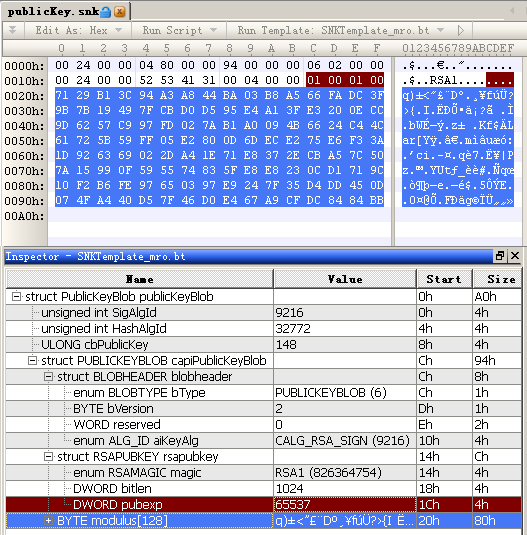Image resolution: width=527 pixels, height=535 pixels.
Task: Click the tab scroll left arrow
Action: (x=512, y=11)
